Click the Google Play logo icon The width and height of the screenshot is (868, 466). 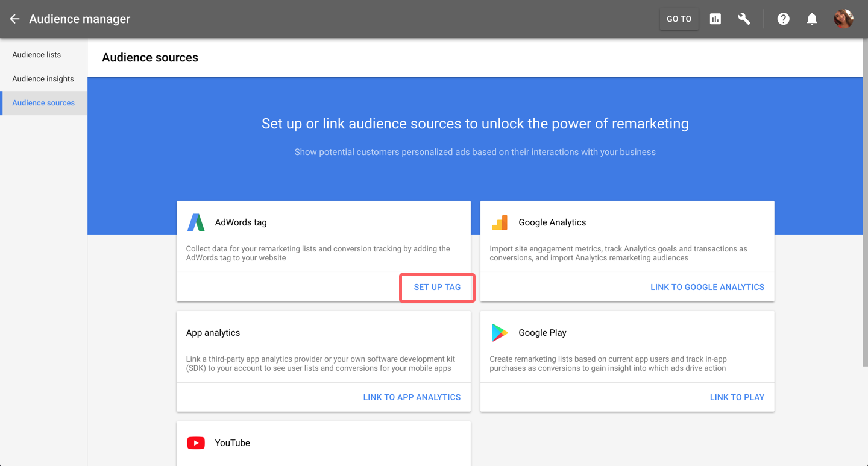pyautogui.click(x=500, y=333)
